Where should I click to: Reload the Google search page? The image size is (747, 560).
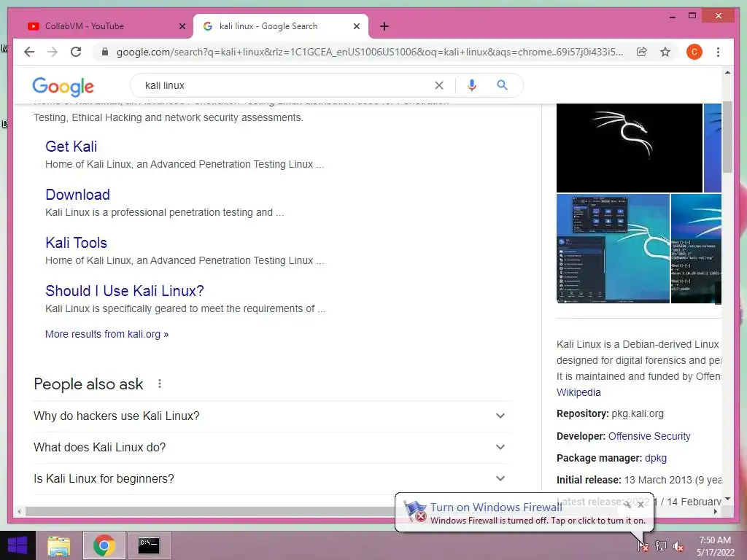pyautogui.click(x=76, y=52)
